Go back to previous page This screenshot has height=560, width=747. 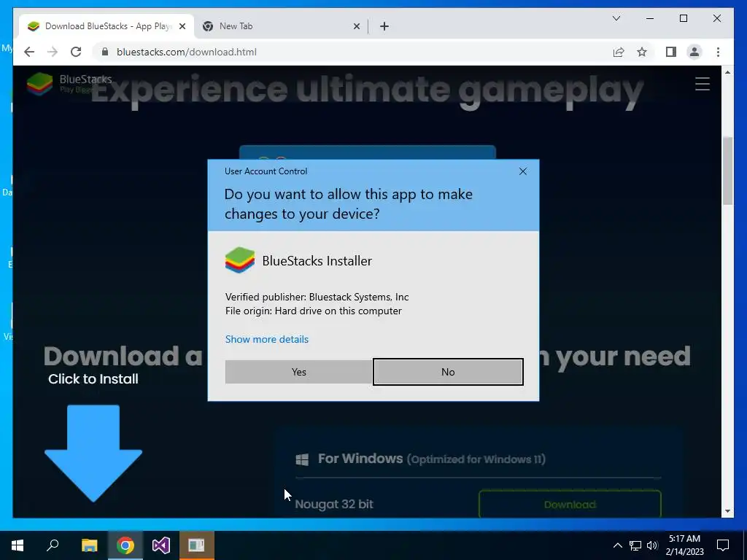(29, 52)
